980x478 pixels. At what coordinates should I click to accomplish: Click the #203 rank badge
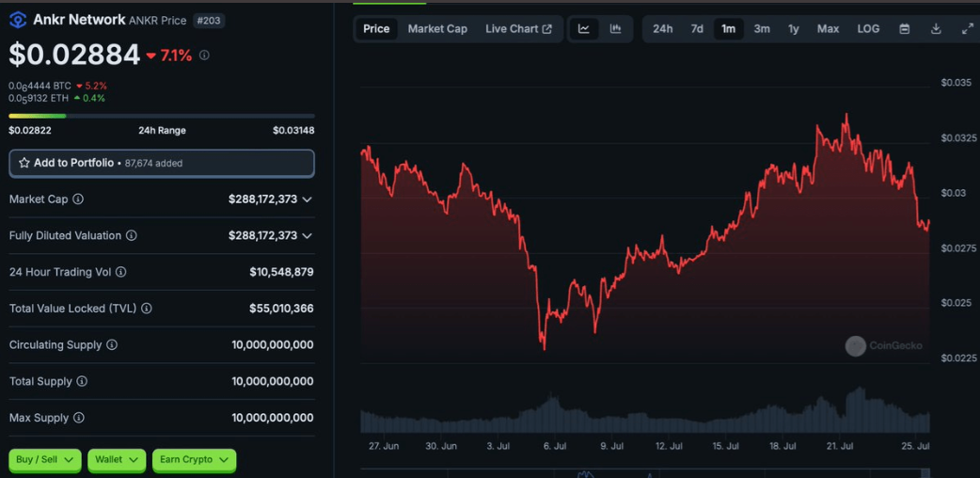point(209,21)
